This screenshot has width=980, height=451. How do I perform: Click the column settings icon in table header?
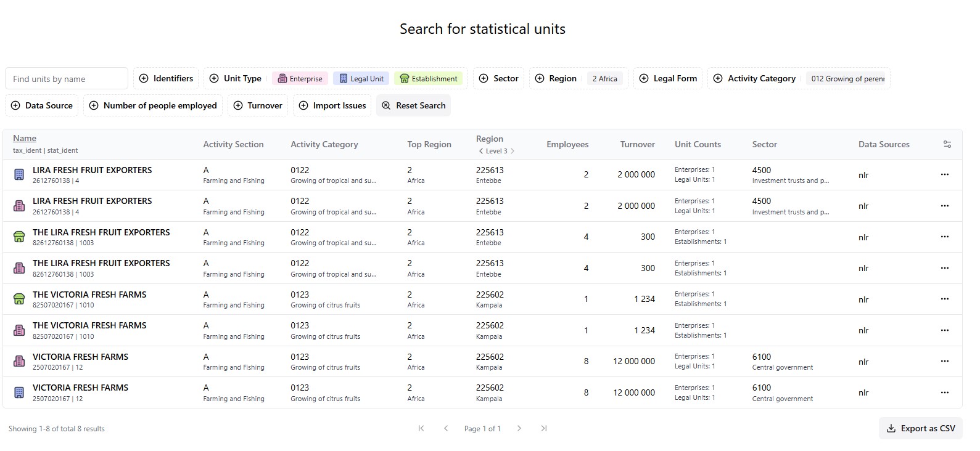947,144
